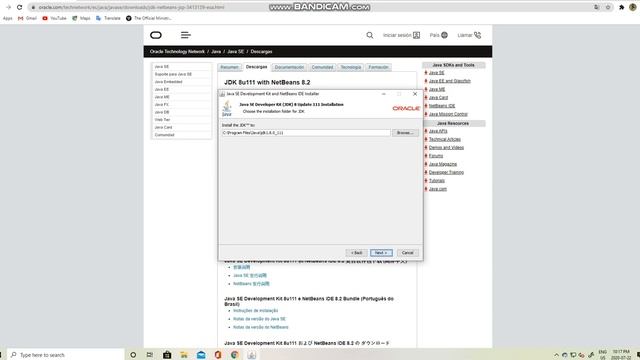Click Browse button in installer

pos(405,133)
